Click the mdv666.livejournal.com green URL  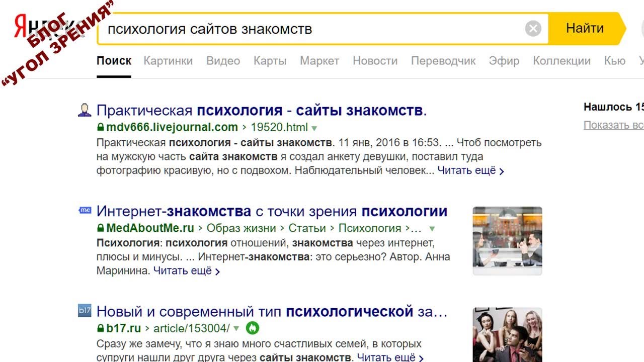tap(172, 127)
